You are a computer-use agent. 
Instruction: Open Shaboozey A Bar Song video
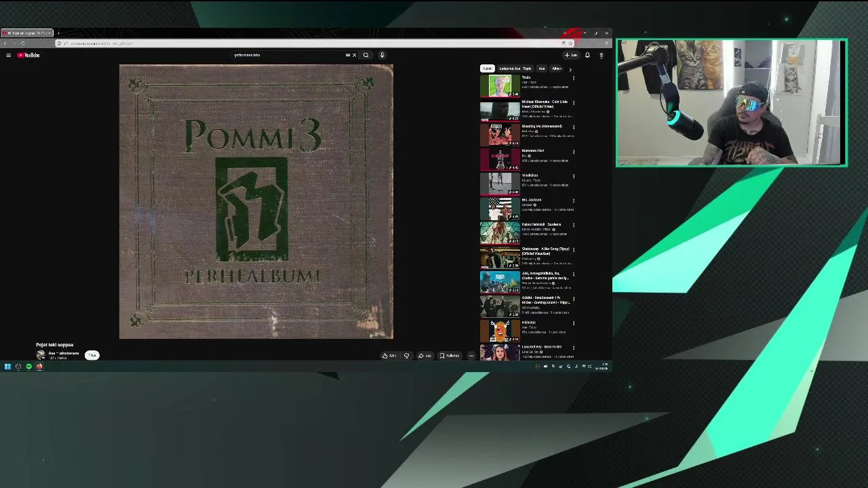coord(500,257)
